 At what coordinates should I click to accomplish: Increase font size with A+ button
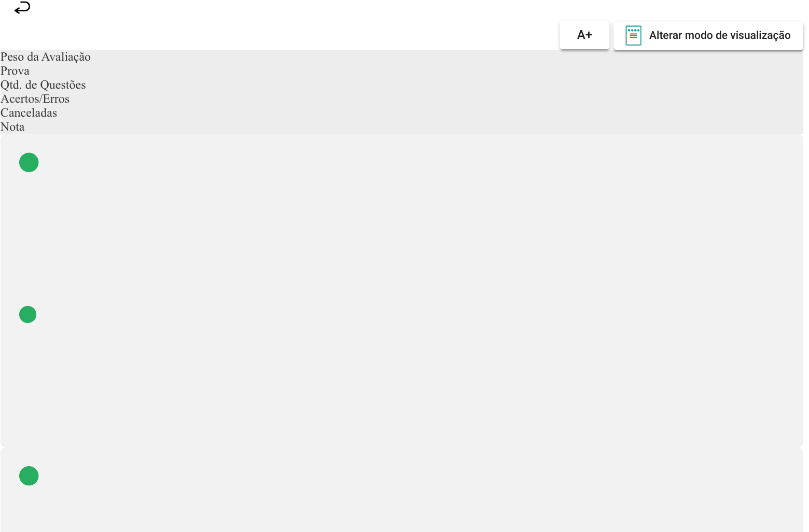click(x=584, y=35)
